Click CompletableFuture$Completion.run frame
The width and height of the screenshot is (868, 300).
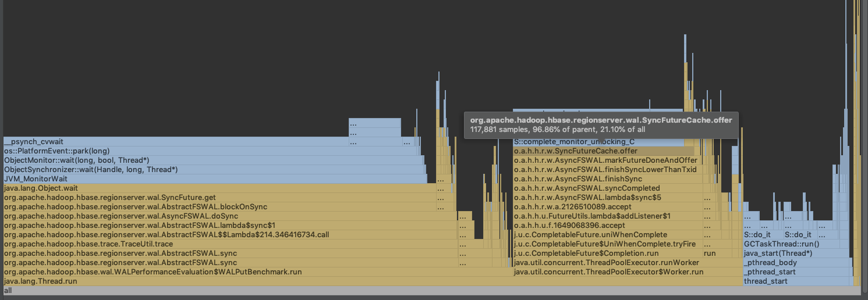(607, 253)
